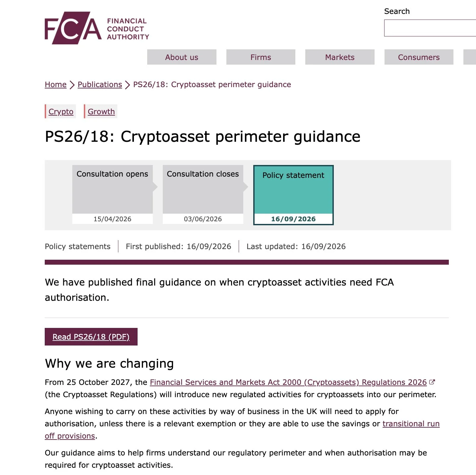Select the Growth topic tag
The image size is (476, 475).
(101, 111)
